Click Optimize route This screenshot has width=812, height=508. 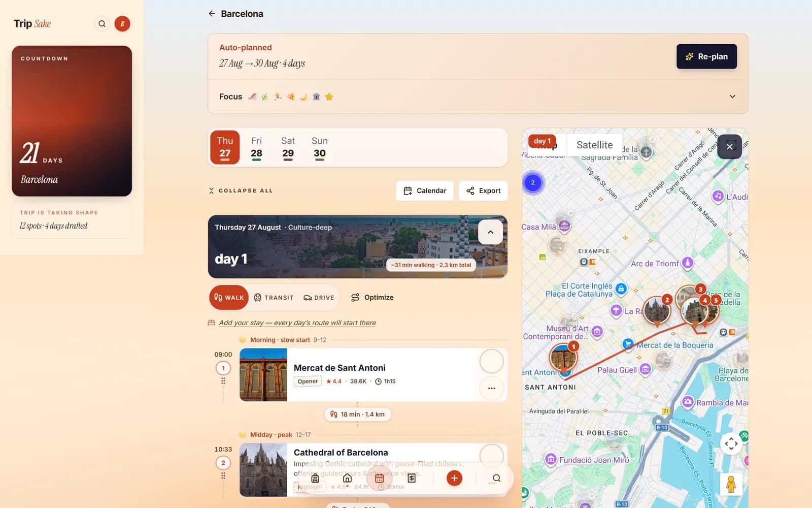tap(373, 298)
